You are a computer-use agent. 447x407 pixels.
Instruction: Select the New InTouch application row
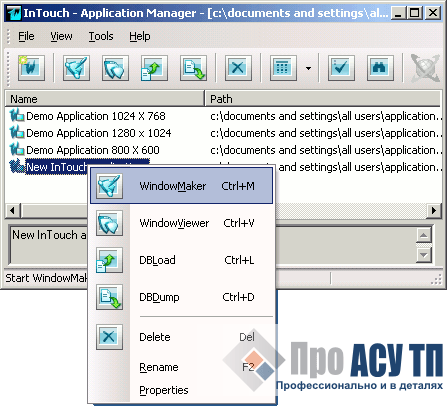57,167
